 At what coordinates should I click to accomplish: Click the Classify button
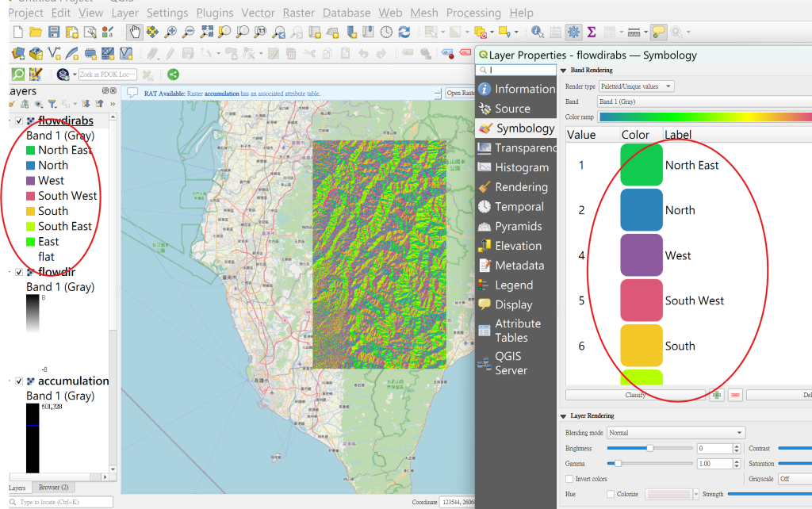pos(634,395)
